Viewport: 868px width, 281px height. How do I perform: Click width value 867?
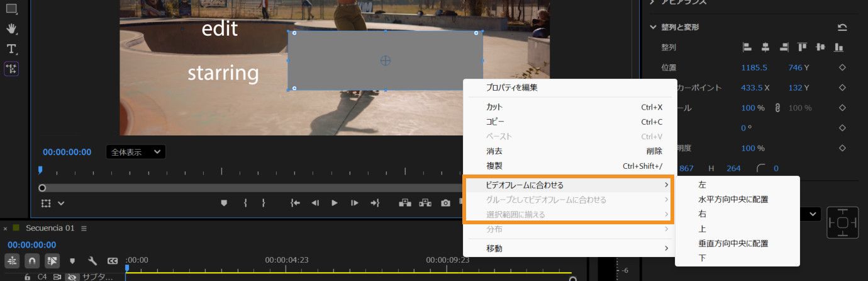[687, 168]
